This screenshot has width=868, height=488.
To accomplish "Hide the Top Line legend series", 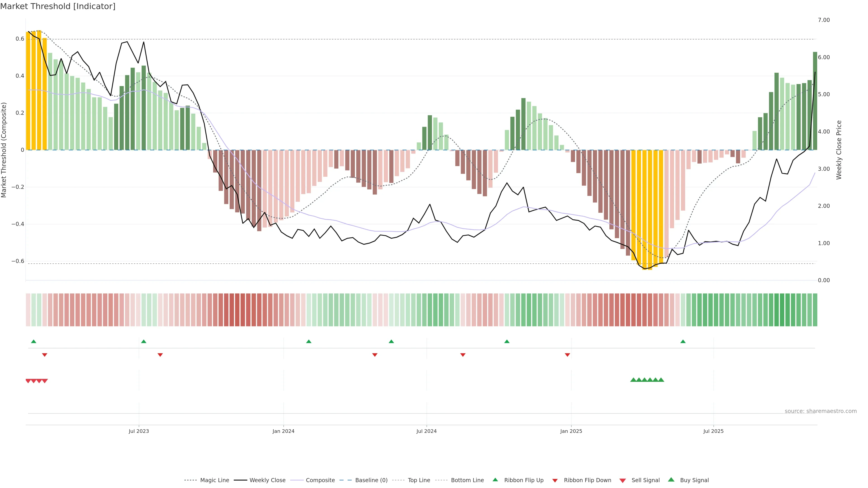I will [419, 480].
